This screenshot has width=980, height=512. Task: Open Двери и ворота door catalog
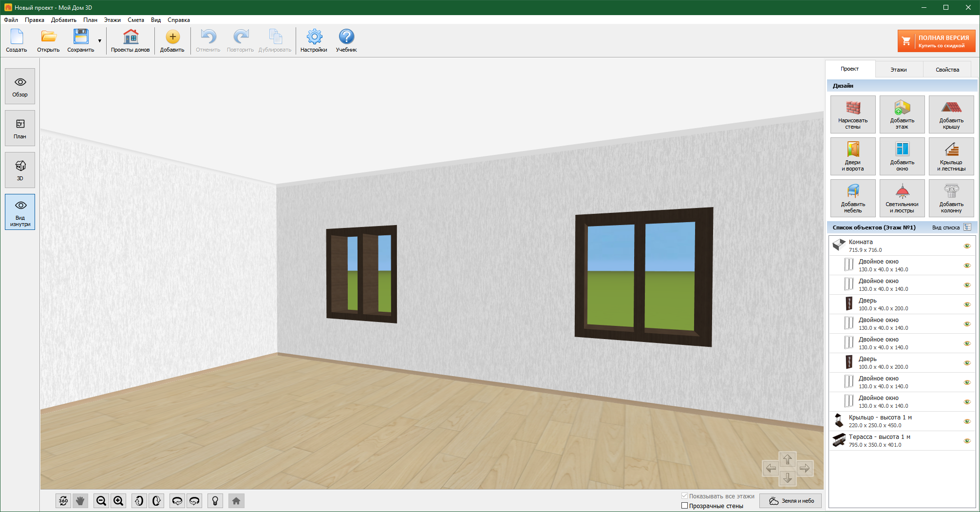coord(853,156)
